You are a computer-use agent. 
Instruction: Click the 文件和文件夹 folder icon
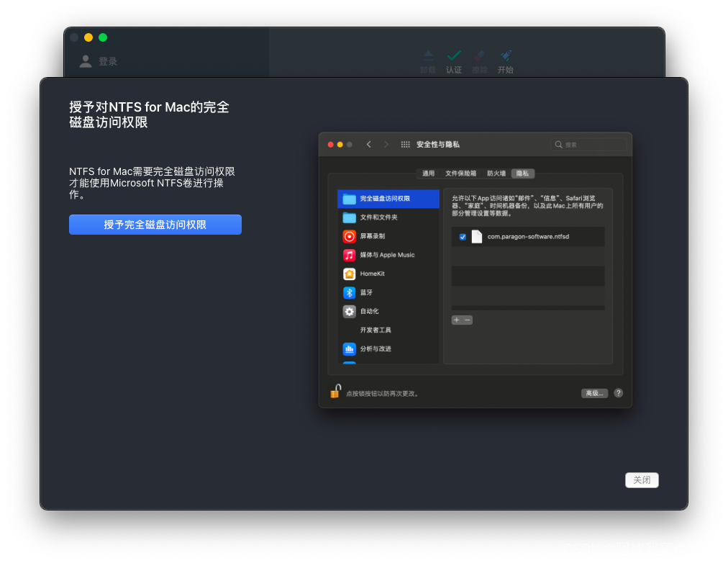pyautogui.click(x=349, y=217)
